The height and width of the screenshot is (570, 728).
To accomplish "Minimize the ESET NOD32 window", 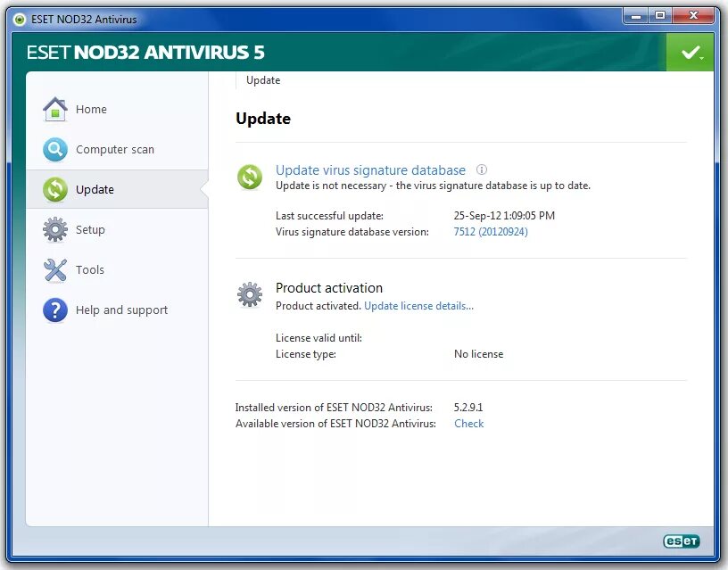I will coord(636,16).
